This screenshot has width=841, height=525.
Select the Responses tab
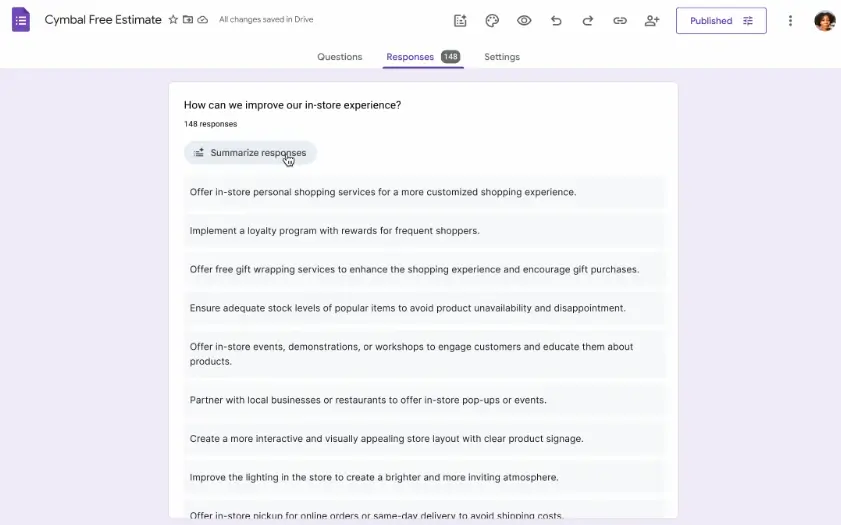[x=423, y=57]
